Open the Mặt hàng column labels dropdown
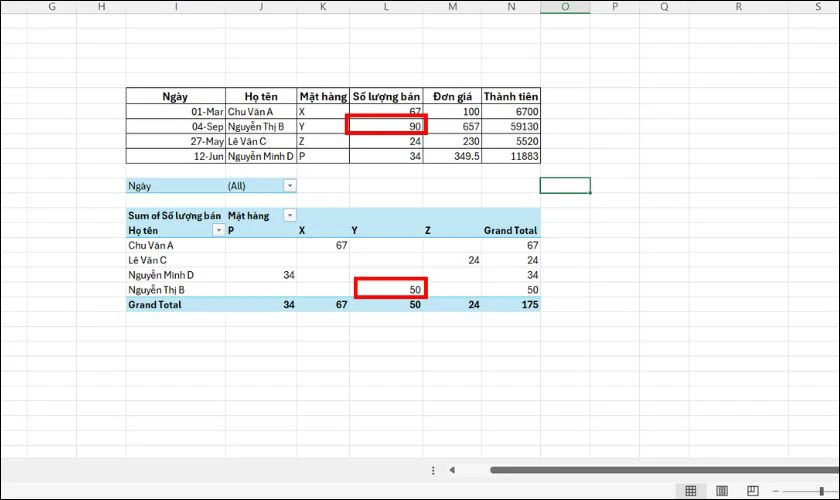This screenshot has height=500, width=840. pos(289,215)
